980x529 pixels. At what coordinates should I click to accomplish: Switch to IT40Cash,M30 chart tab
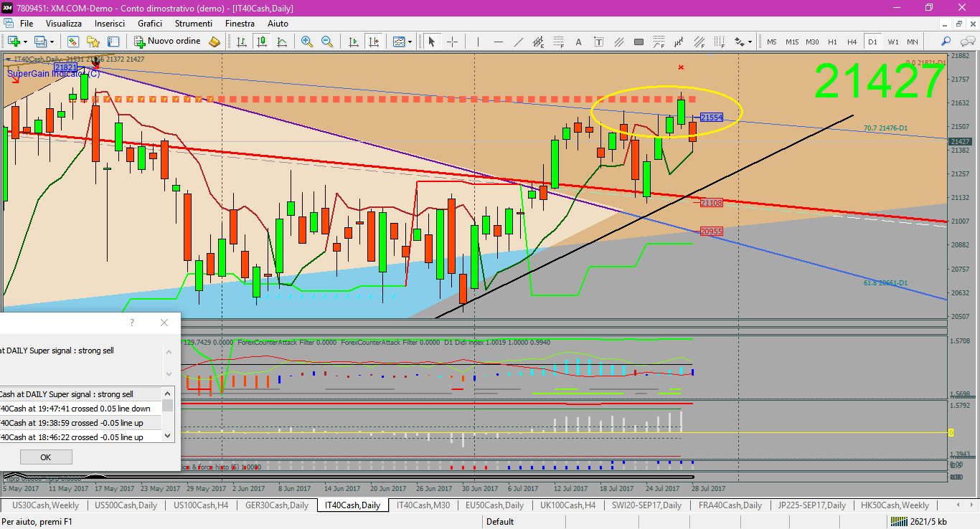click(423, 505)
